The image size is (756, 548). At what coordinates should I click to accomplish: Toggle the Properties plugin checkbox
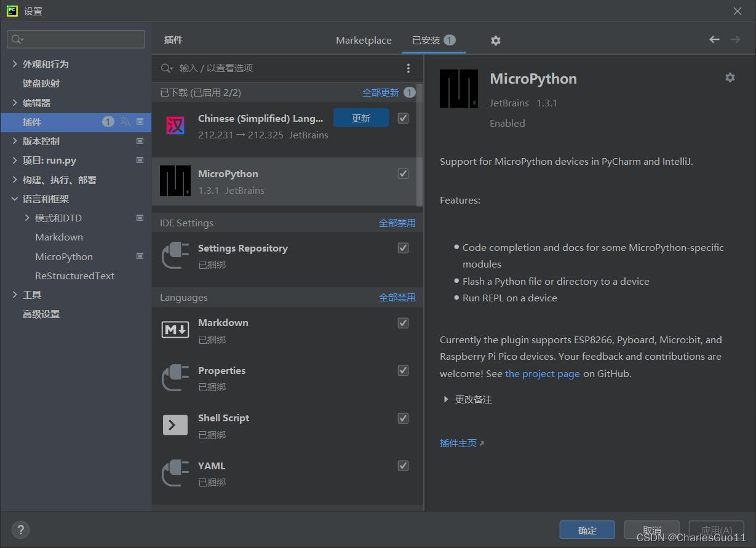403,370
